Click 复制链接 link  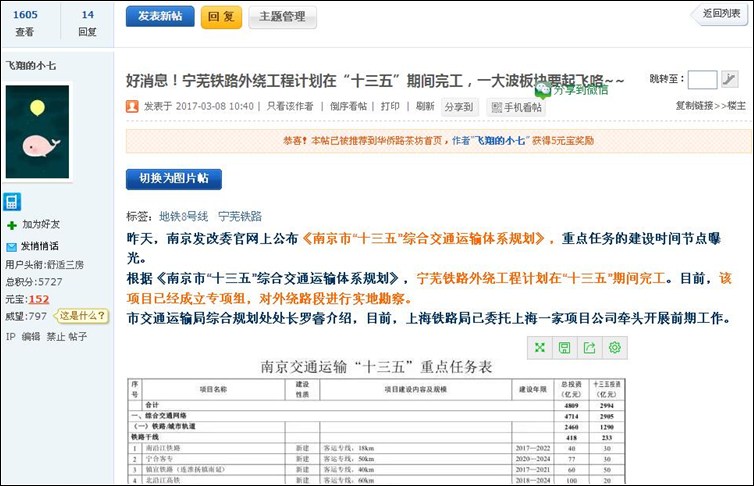pos(694,106)
